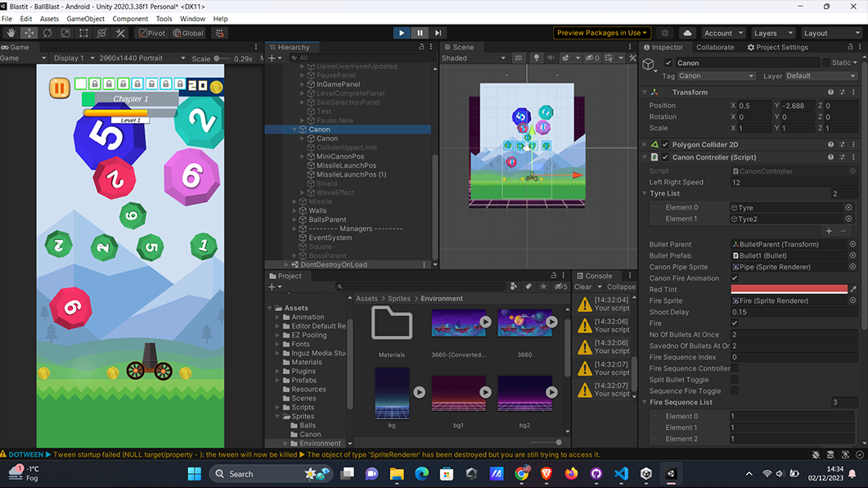
Task: Toggle scene lighting bulb icon
Action: 536,58
